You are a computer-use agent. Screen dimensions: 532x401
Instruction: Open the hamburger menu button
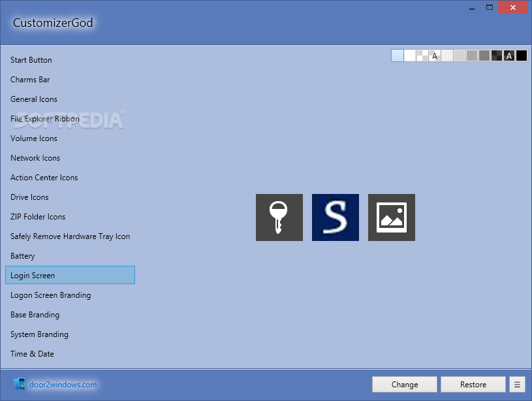coord(517,385)
